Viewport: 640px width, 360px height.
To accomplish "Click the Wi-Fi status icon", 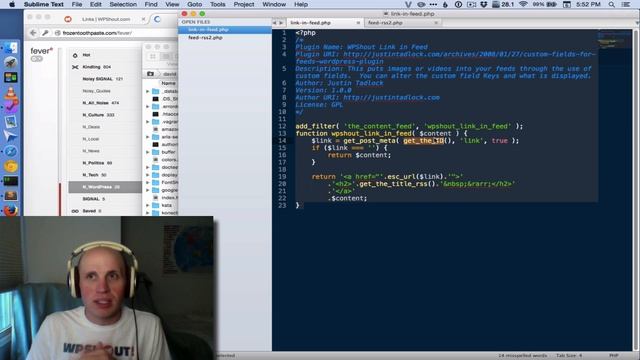I will (x=523, y=4).
